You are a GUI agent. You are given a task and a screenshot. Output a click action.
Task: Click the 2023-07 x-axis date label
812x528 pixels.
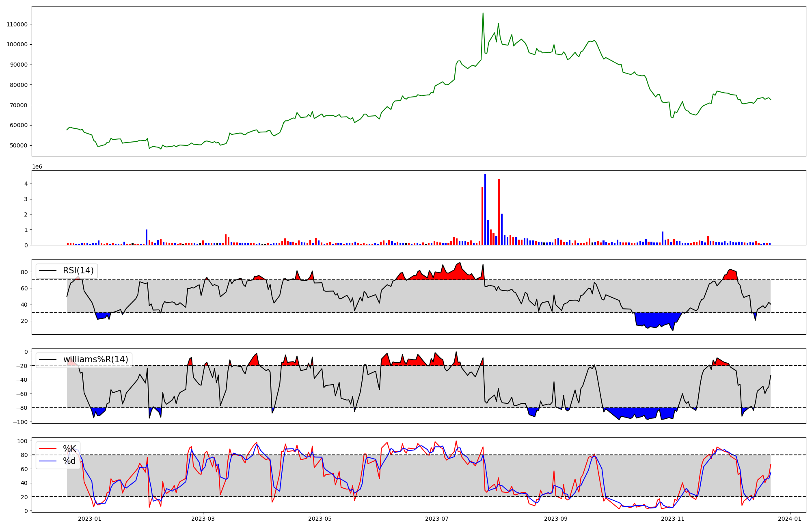(437, 519)
